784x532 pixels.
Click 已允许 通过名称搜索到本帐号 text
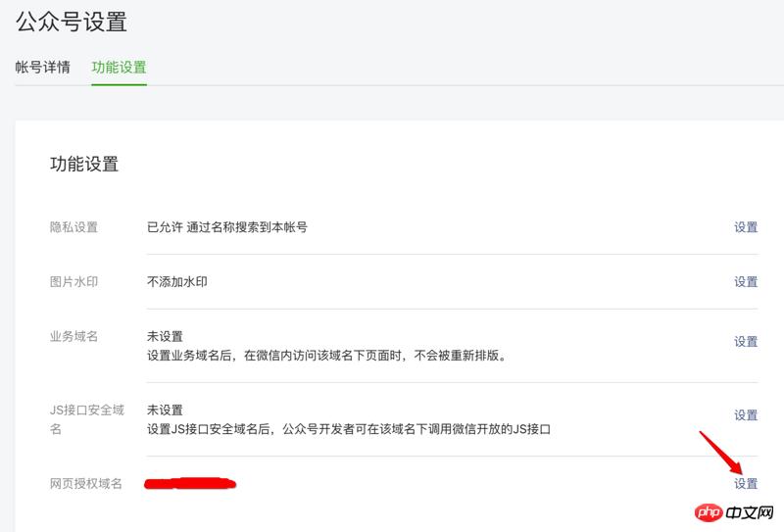pos(227,227)
